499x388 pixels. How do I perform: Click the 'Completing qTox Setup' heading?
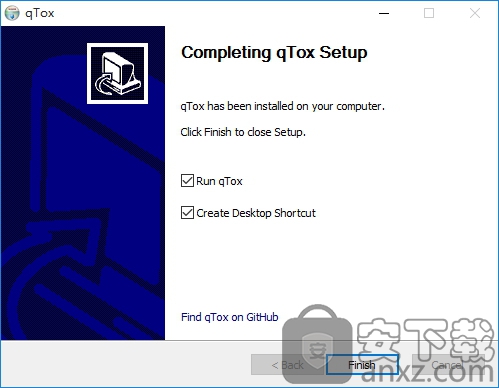tap(274, 53)
